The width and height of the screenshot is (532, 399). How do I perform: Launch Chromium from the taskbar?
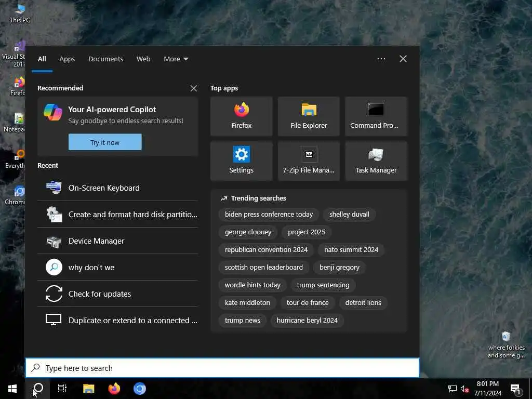pos(139,389)
